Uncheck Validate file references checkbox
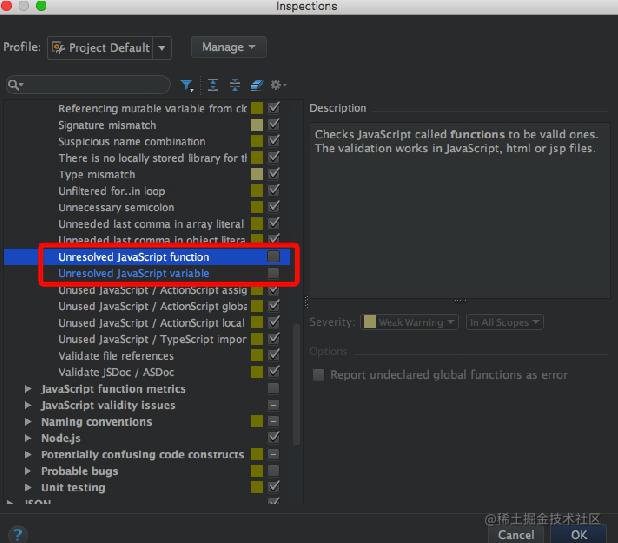This screenshot has height=543, width=618. pyautogui.click(x=274, y=355)
